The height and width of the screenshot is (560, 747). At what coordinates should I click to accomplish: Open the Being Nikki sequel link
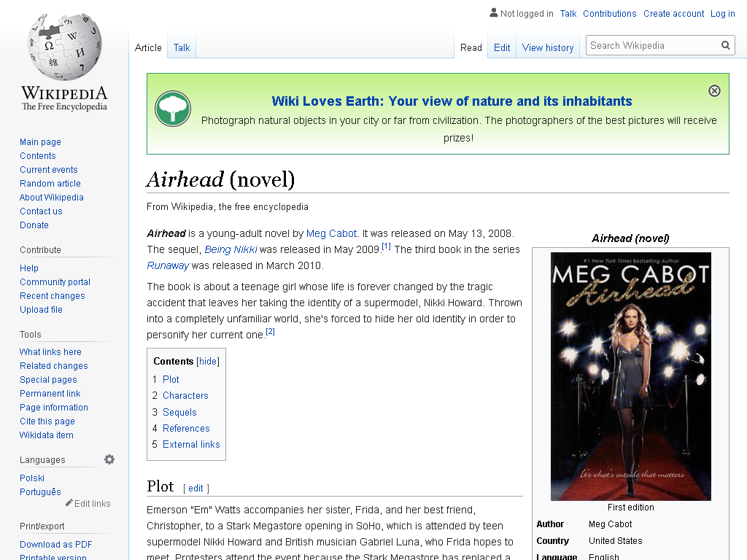(231, 249)
